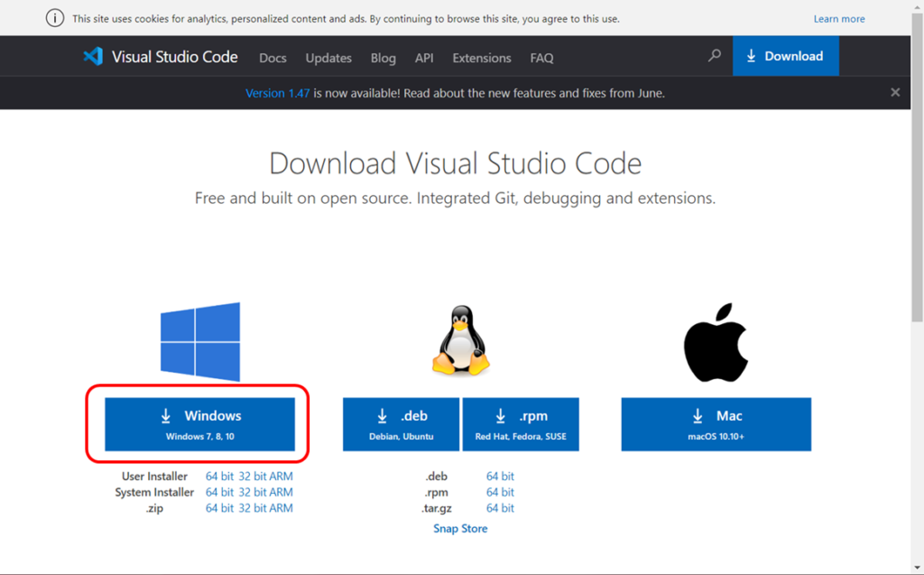Viewport: 924px width, 575px height.
Task: Get the Windows .zip 64 bit download
Action: 219,508
